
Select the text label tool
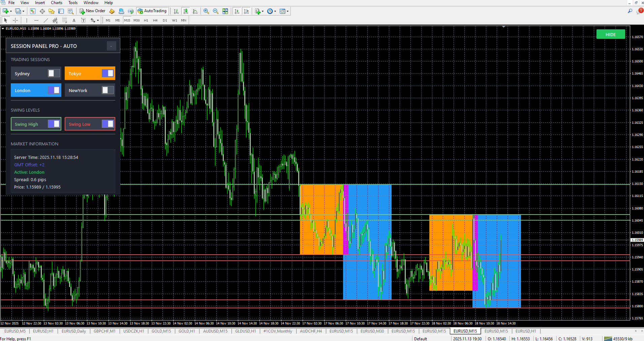[84, 20]
